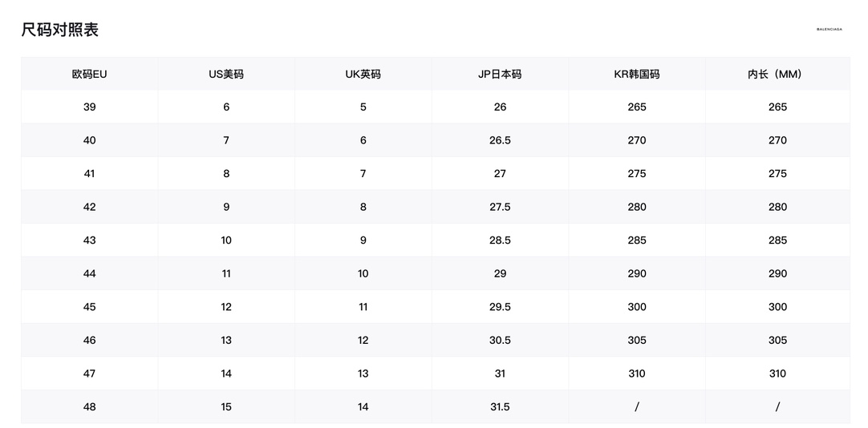
Task: Click EU size 48 cell
Action: (89, 407)
